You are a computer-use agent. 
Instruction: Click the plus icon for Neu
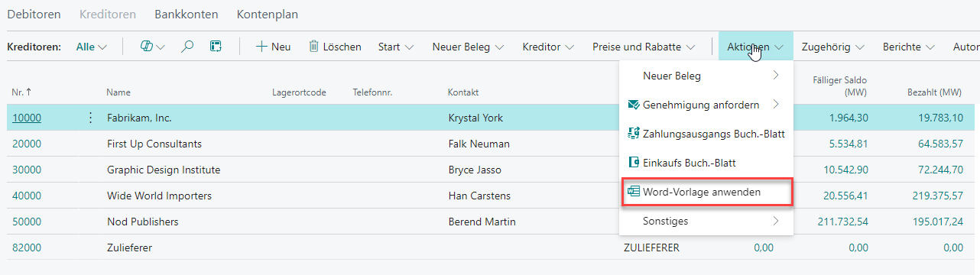click(x=261, y=47)
